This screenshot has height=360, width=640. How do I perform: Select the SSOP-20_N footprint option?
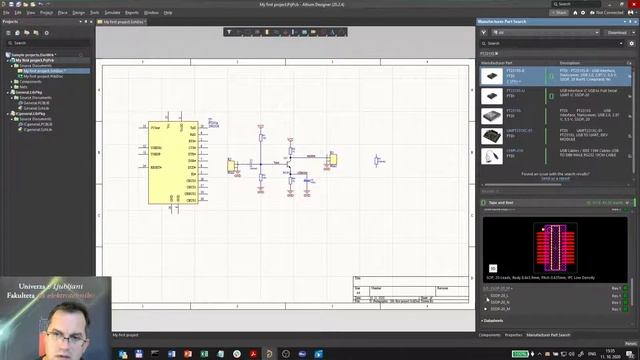click(x=499, y=302)
